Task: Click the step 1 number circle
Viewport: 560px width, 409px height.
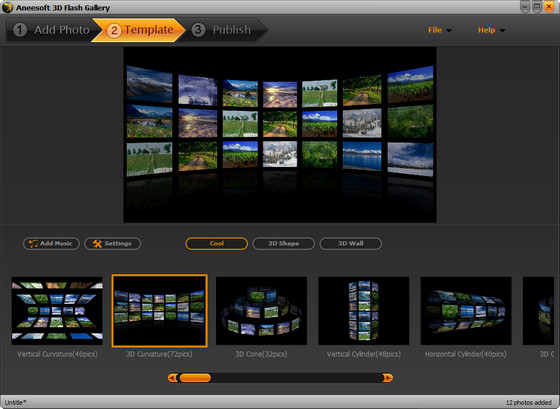Action: click(20, 30)
